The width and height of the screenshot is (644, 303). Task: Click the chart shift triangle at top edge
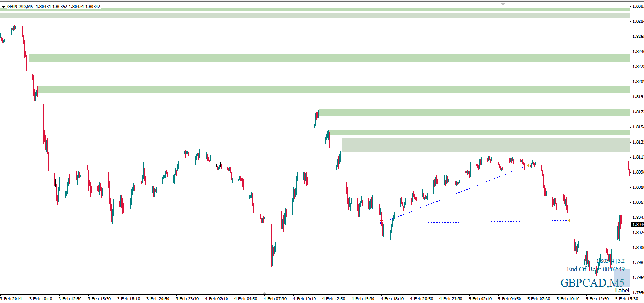[x=503, y=4]
